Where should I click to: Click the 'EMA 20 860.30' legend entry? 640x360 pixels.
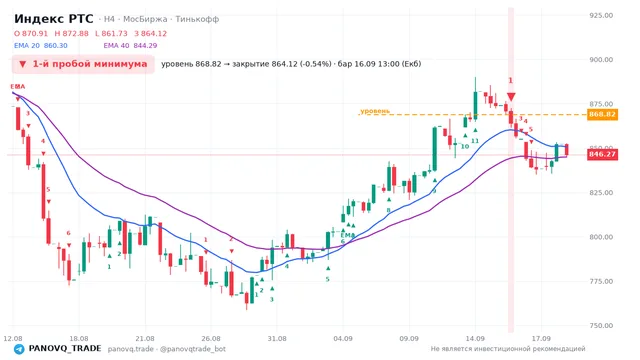coord(41,46)
